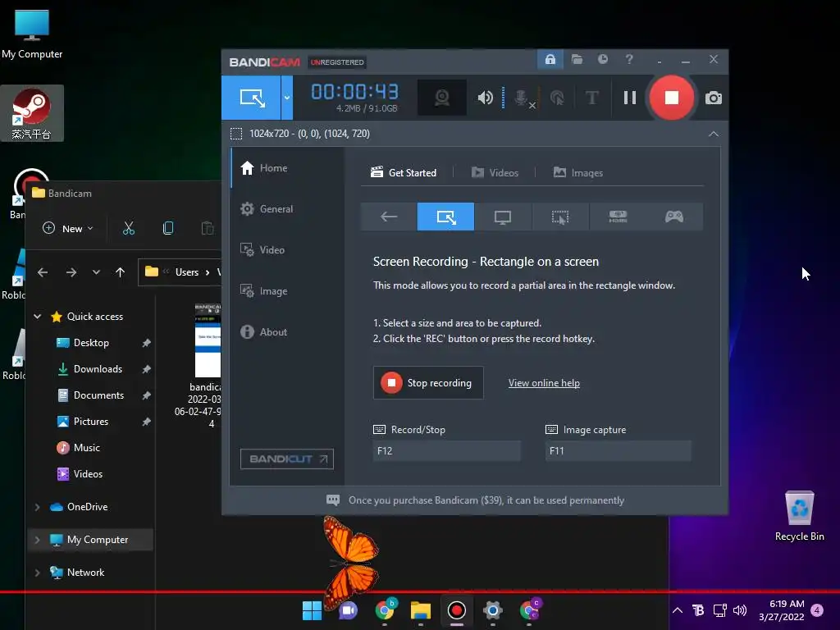Click the Bandicam purchase message text

[486, 500]
